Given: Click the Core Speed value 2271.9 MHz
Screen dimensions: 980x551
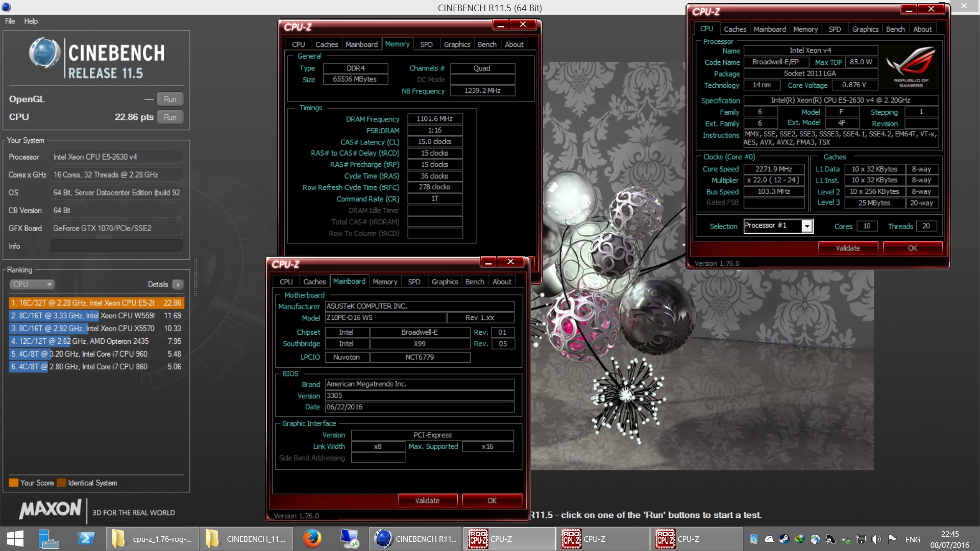Looking at the screenshot, I should point(774,169).
